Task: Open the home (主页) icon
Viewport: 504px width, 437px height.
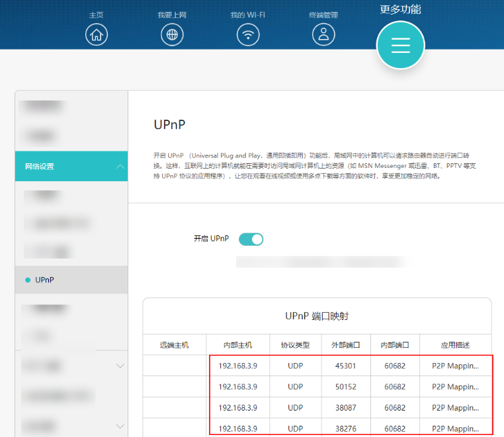Action: pos(97,34)
